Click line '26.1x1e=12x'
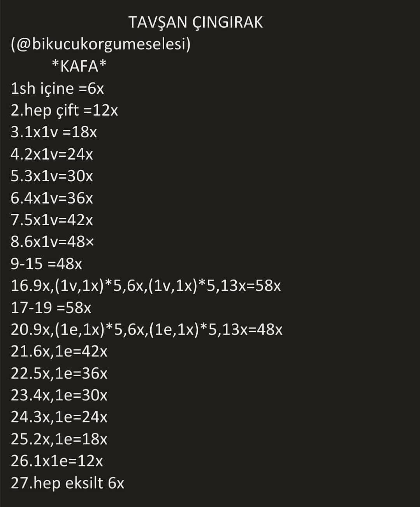The width and height of the screenshot is (420, 507). (x=57, y=461)
